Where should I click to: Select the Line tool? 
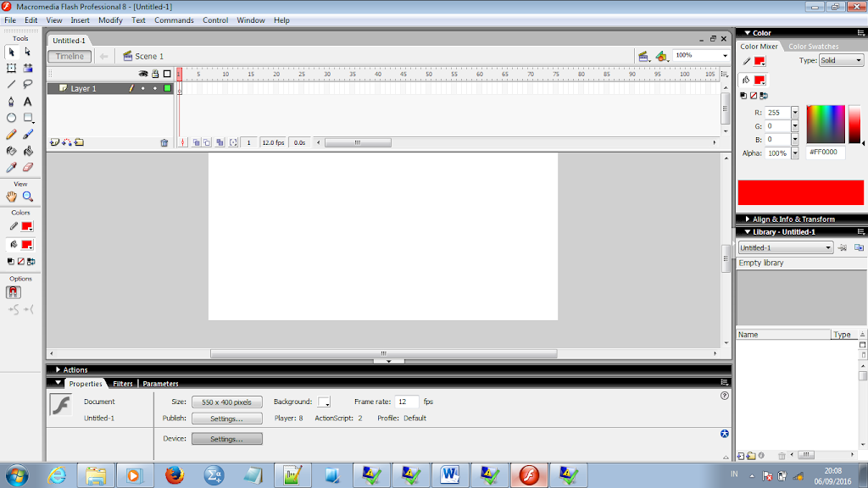[11, 85]
